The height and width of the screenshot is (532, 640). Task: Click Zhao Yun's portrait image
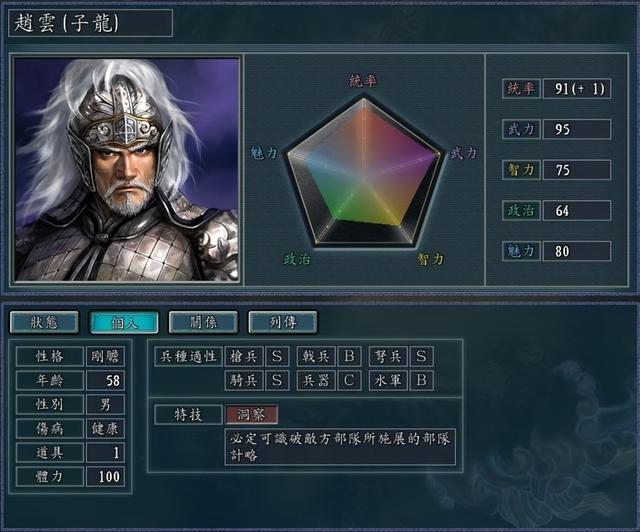pyautogui.click(x=127, y=169)
